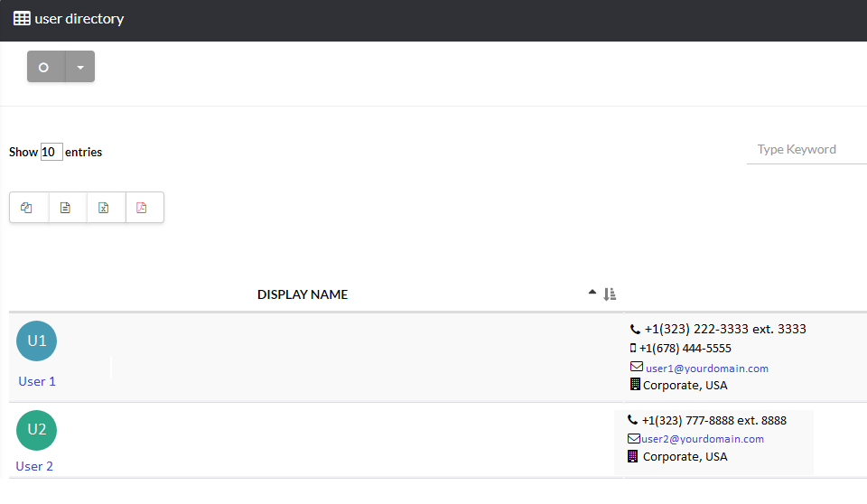Export the user directory as PDF
This screenshot has width=867, height=504.
[x=142, y=208]
